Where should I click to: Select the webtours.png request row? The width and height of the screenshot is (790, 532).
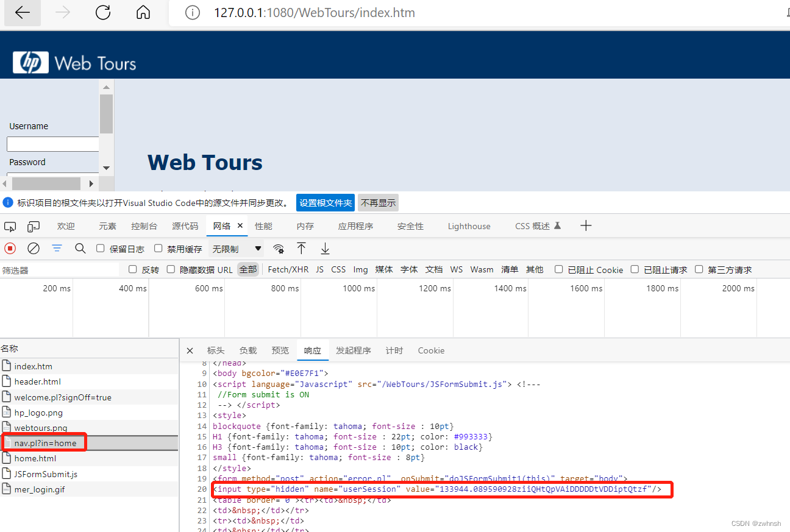tap(90, 428)
